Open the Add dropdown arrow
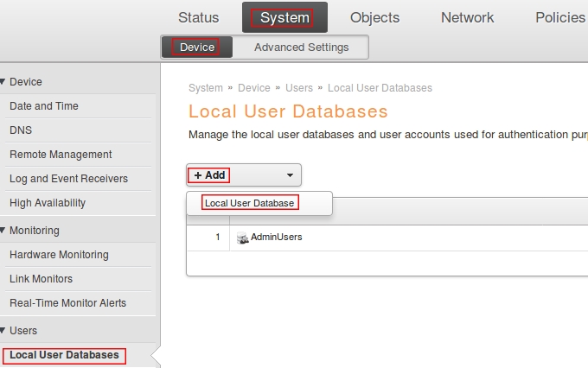 point(290,175)
